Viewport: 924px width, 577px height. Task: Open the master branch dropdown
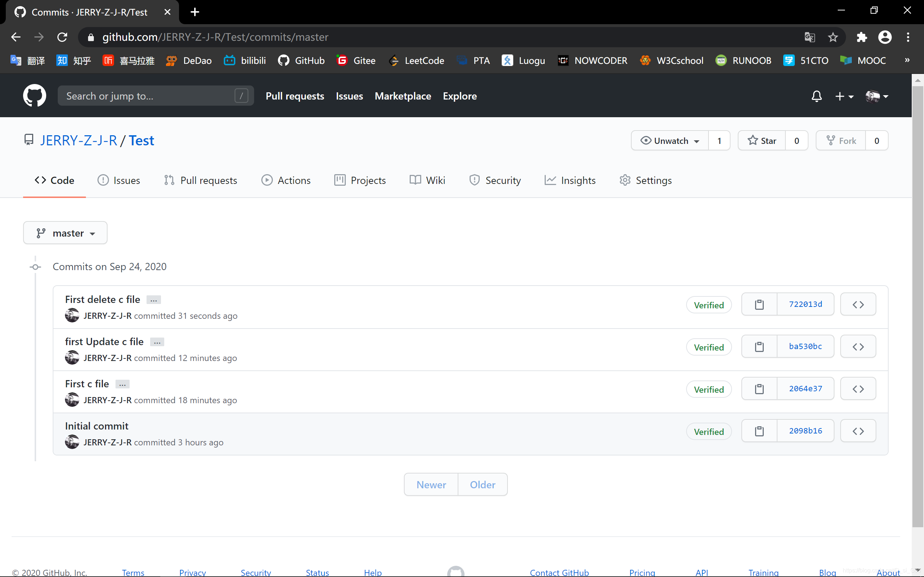(65, 233)
